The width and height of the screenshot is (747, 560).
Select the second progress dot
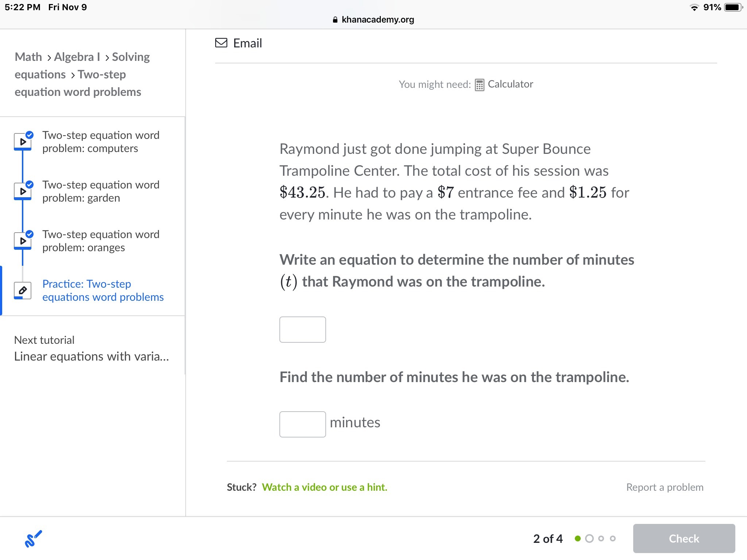(589, 538)
